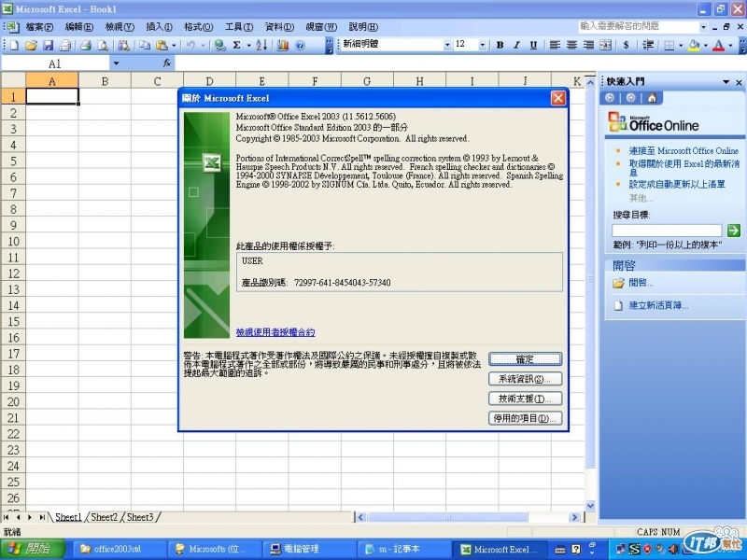The image size is (747, 560).
Task: Toggle Italic formatting
Action: tap(516, 45)
